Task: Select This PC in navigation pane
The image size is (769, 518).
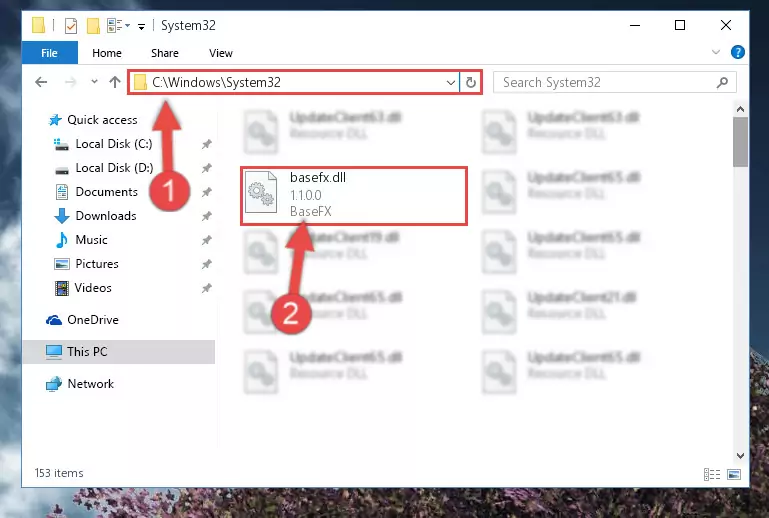Action: tap(118, 352)
